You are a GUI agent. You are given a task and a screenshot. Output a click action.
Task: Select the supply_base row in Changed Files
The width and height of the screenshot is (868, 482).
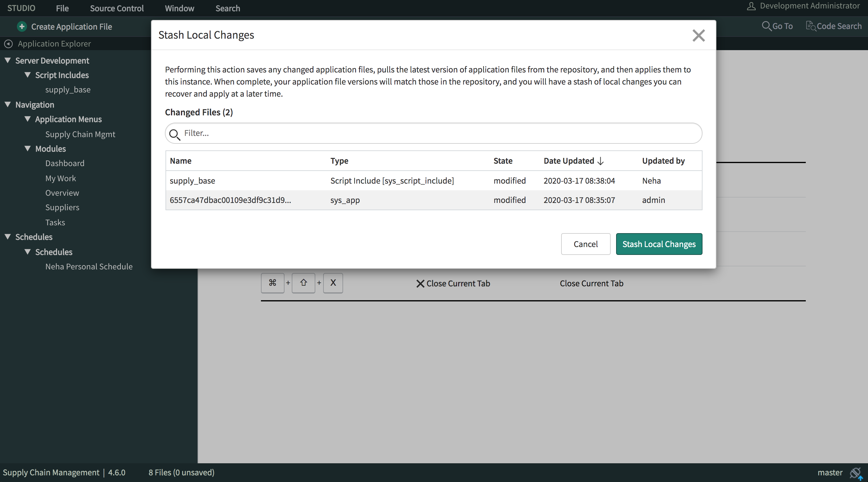coord(434,181)
